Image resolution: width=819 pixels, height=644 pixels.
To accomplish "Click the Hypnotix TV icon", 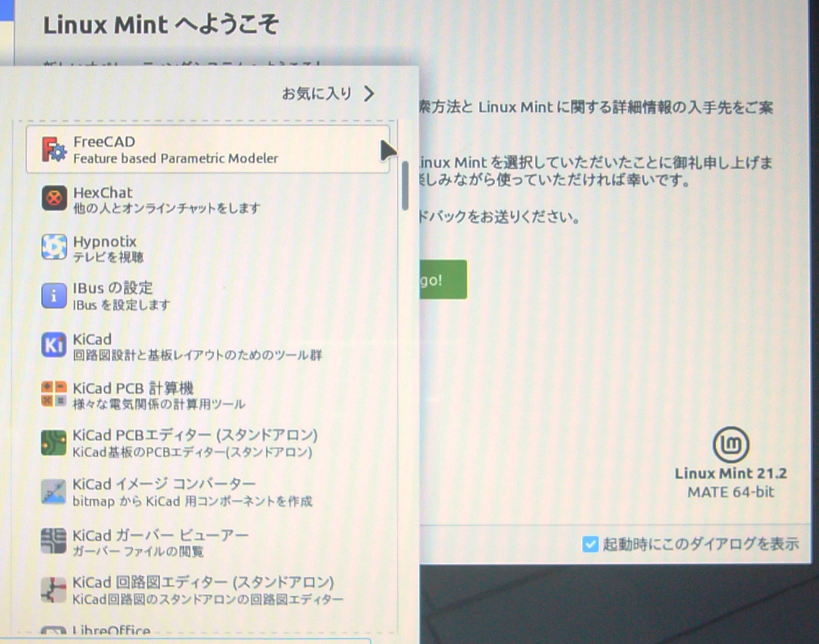I will (x=54, y=247).
